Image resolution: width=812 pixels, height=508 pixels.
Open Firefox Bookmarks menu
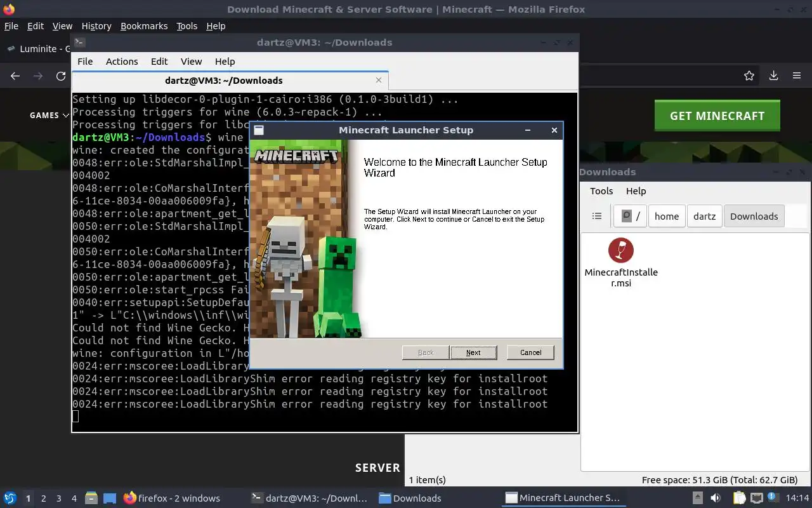tap(144, 26)
